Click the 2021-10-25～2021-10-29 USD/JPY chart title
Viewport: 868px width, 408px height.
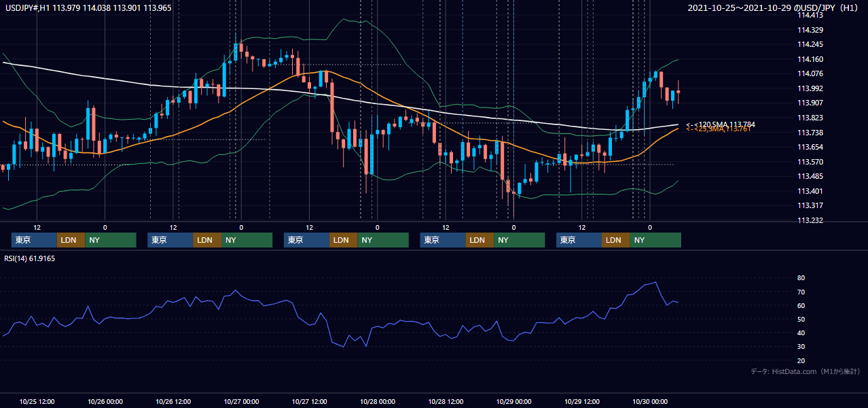(774, 7)
